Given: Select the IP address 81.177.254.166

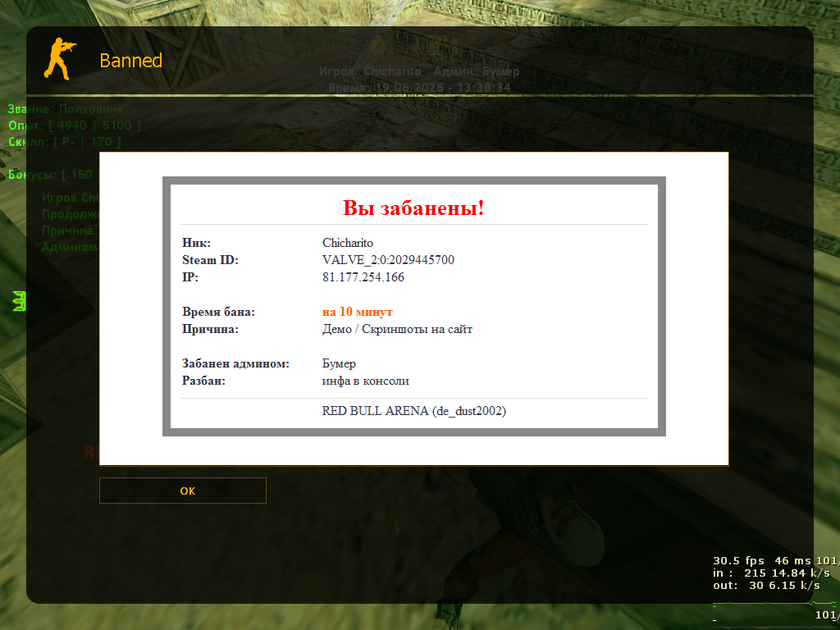Looking at the screenshot, I should click(363, 277).
